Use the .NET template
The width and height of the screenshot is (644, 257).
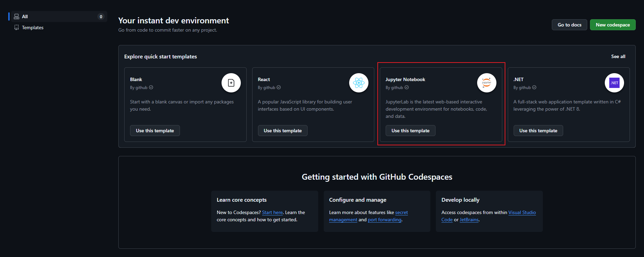538,131
